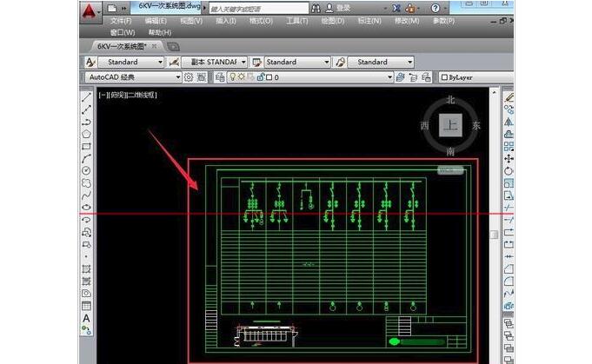This screenshot has height=364, width=592.
Task: Select the Stretch tool
Action: (509, 195)
